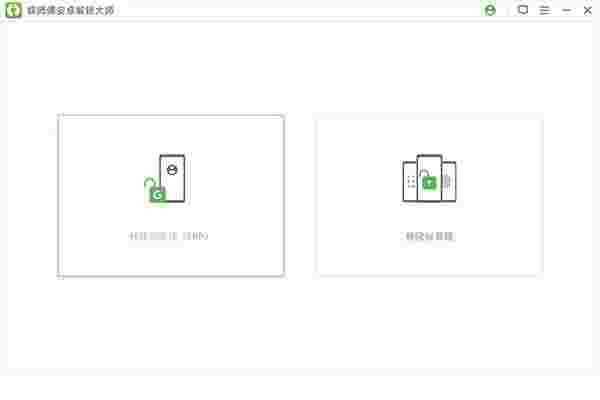Click the green padlock on middle phone
The image size is (600, 400).
pyautogui.click(x=429, y=180)
